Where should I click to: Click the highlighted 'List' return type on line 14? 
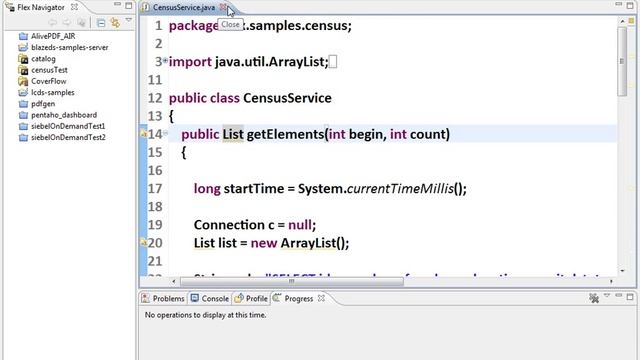[233, 134]
